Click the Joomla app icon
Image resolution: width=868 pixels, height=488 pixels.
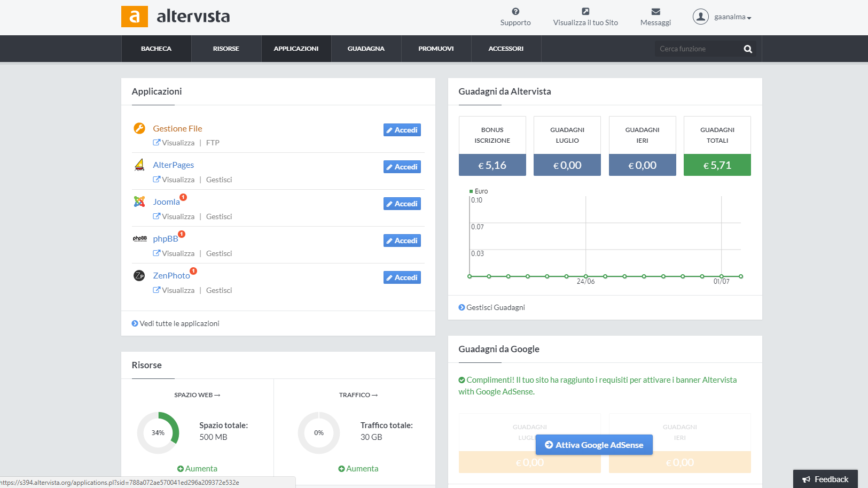139,202
